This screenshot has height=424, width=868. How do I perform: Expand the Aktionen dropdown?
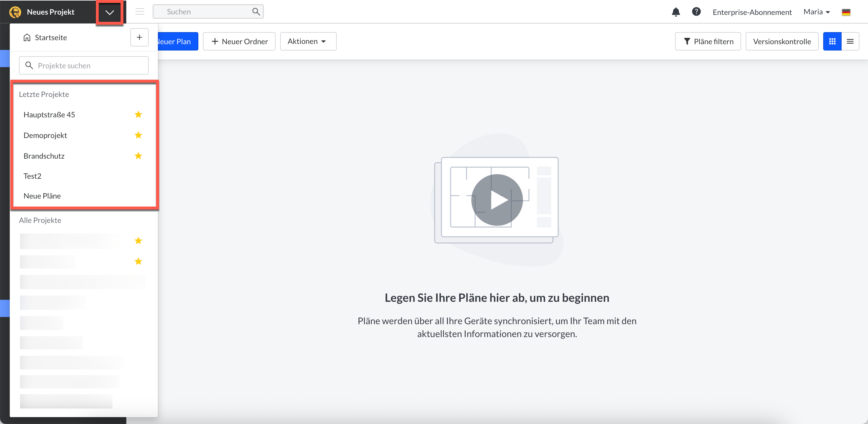(308, 41)
